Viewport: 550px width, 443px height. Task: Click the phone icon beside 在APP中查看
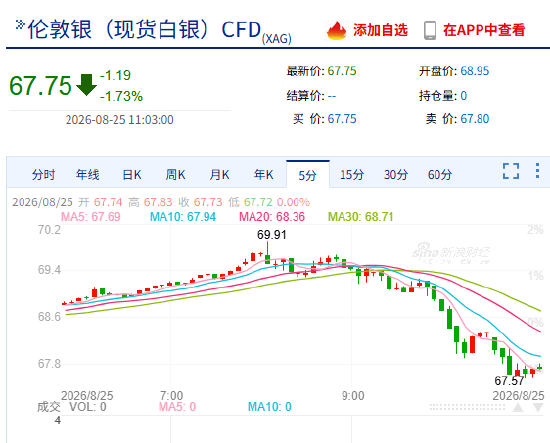tap(430, 31)
